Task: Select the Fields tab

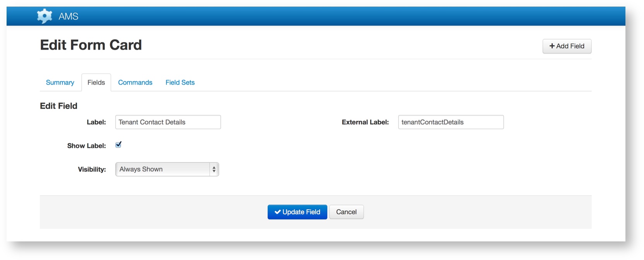Action: point(96,83)
